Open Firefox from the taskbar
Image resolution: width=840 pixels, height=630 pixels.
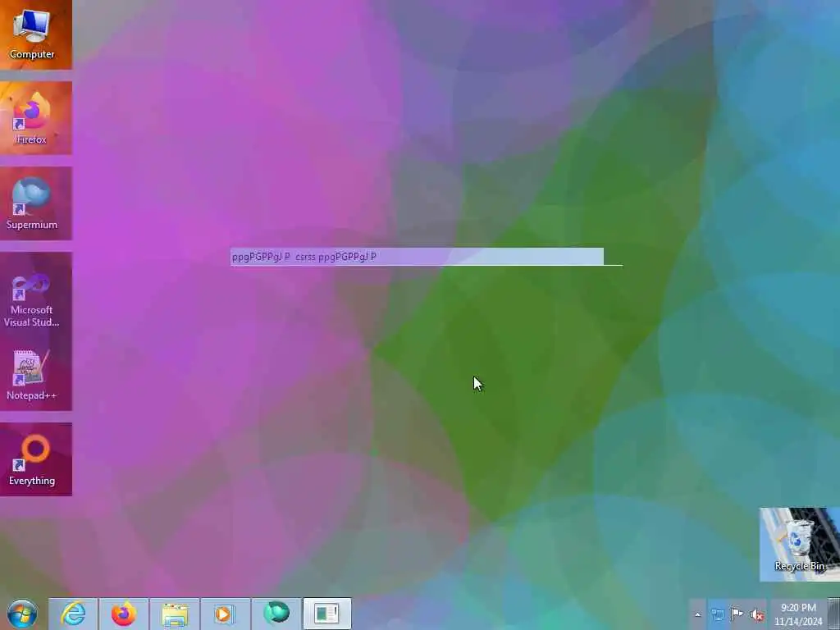click(124, 614)
